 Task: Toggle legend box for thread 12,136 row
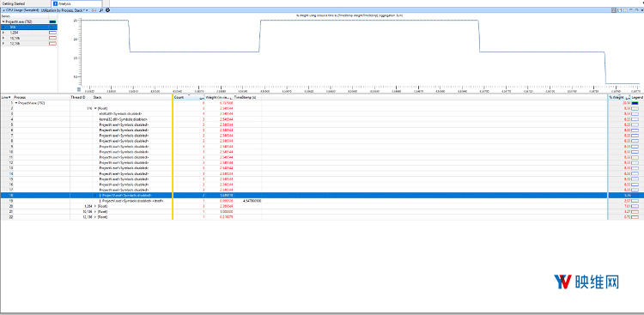coord(635,217)
